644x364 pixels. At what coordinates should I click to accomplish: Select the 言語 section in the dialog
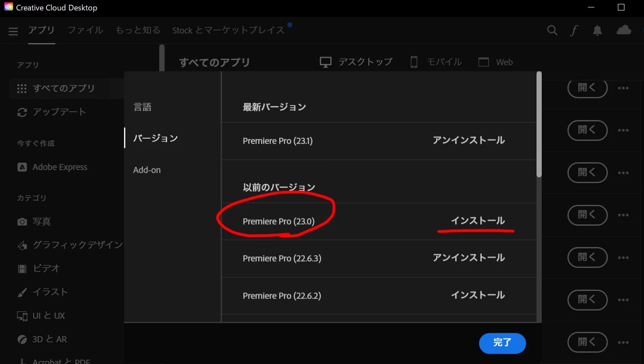[142, 107]
